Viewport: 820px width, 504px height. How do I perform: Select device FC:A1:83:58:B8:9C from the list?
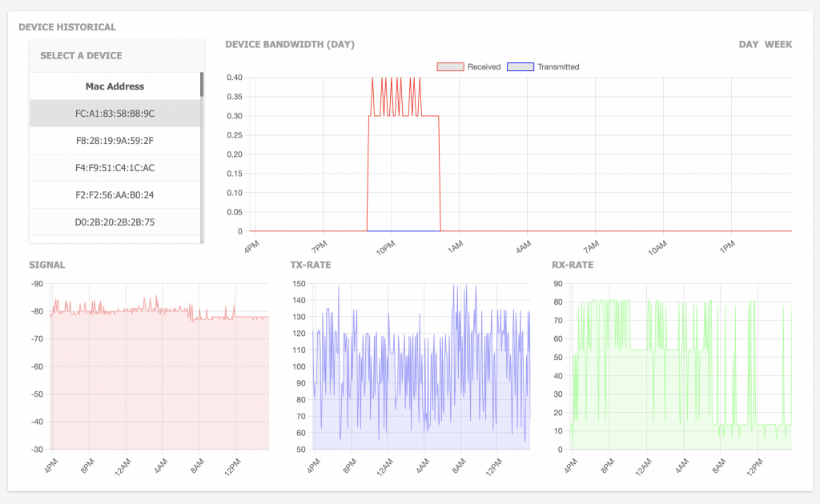pos(115,113)
